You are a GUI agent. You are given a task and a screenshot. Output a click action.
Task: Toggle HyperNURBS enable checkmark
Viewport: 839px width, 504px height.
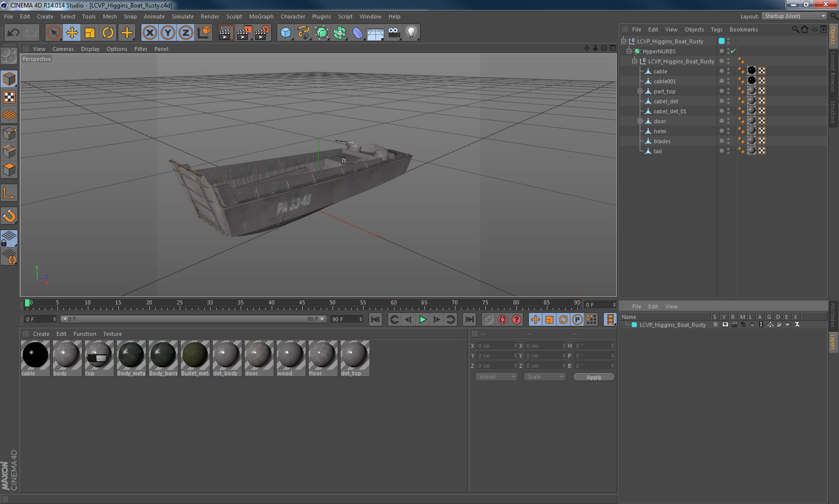[733, 51]
